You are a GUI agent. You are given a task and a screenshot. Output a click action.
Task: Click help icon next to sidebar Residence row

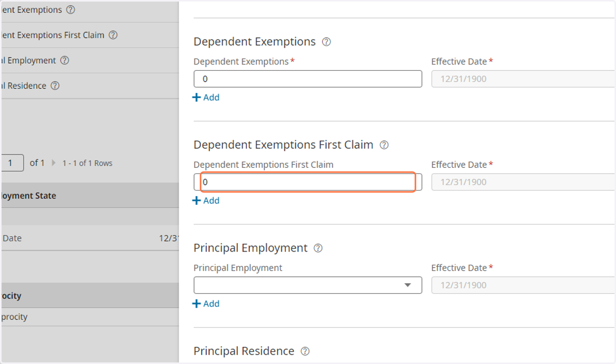(55, 86)
